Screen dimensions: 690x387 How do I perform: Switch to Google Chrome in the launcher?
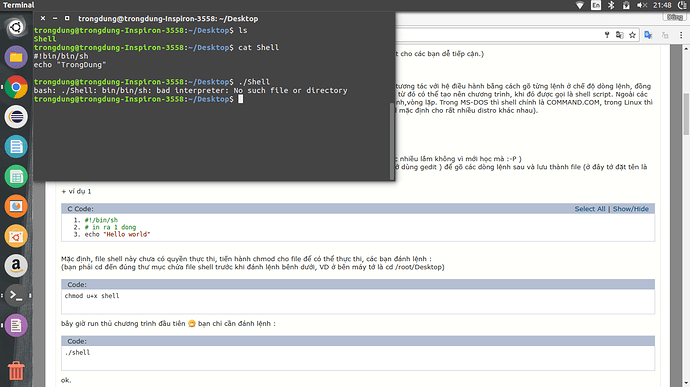click(x=16, y=87)
